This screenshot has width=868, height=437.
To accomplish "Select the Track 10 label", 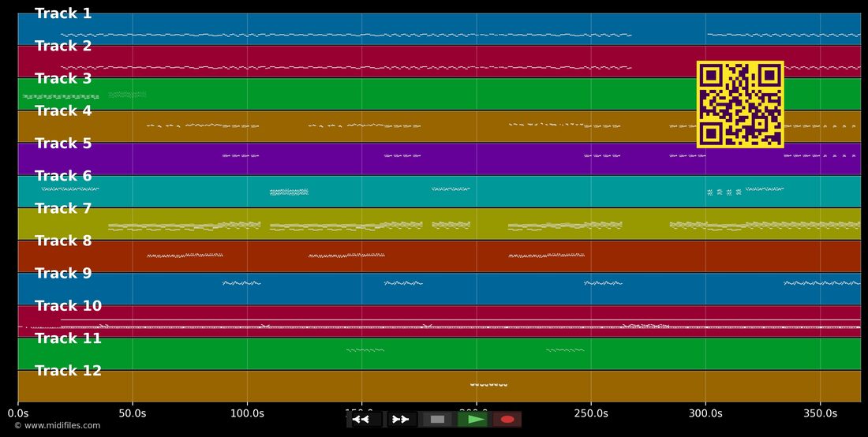I will point(68,306).
